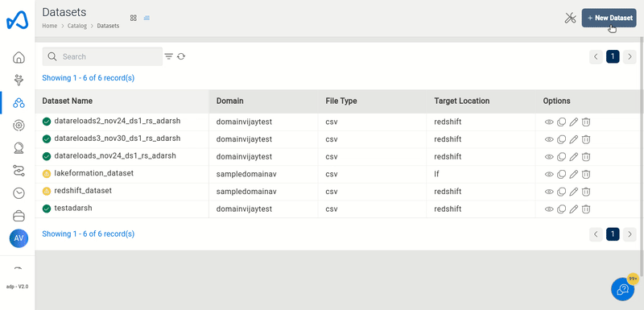
Task: View details of datareloads2_nov24_ds1_rs_adarsh
Action: pyautogui.click(x=549, y=122)
